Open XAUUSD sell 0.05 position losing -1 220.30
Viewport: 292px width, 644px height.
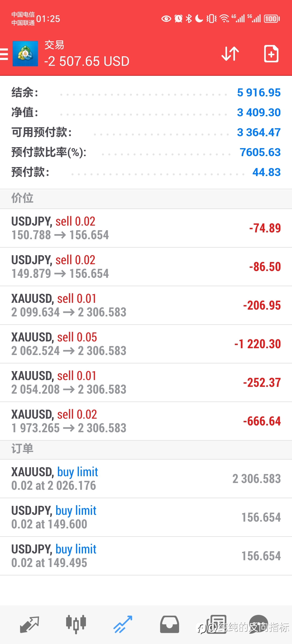pos(146,344)
